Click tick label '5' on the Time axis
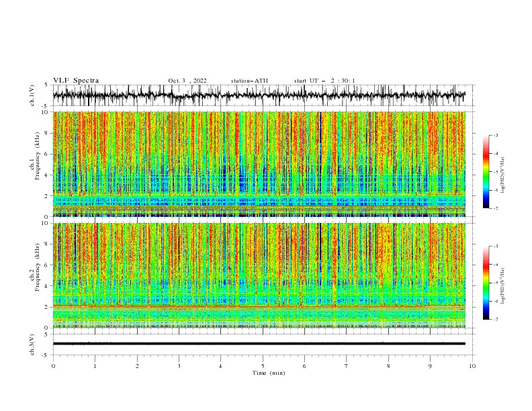Image resolution: width=532 pixels, height=411 pixels. tap(263, 366)
